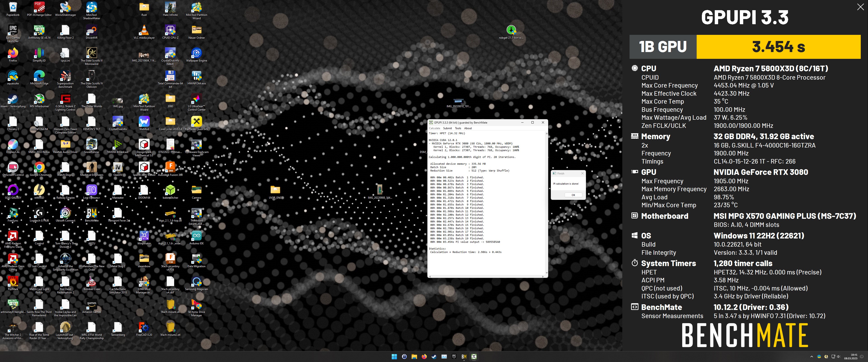This screenshot has width=868, height=362.
Task: Select the Winpinator desktop icon
Action: pyautogui.click(x=144, y=238)
